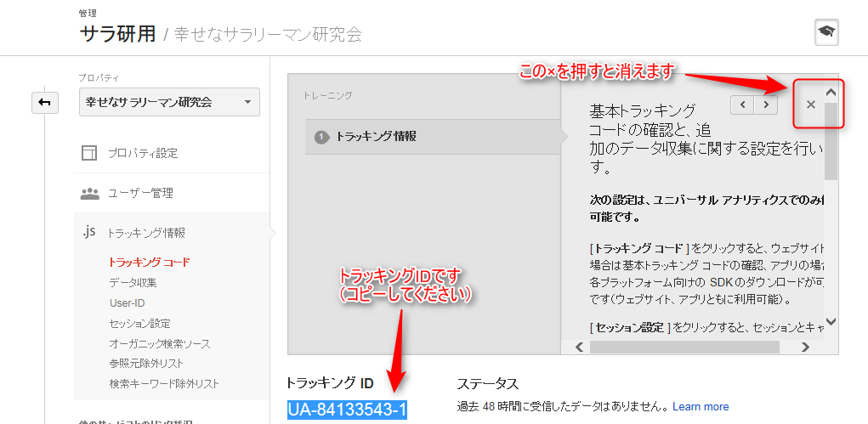Click the highlighted tracking ID UA-84133543-1
The image size is (868, 424).
[347, 410]
